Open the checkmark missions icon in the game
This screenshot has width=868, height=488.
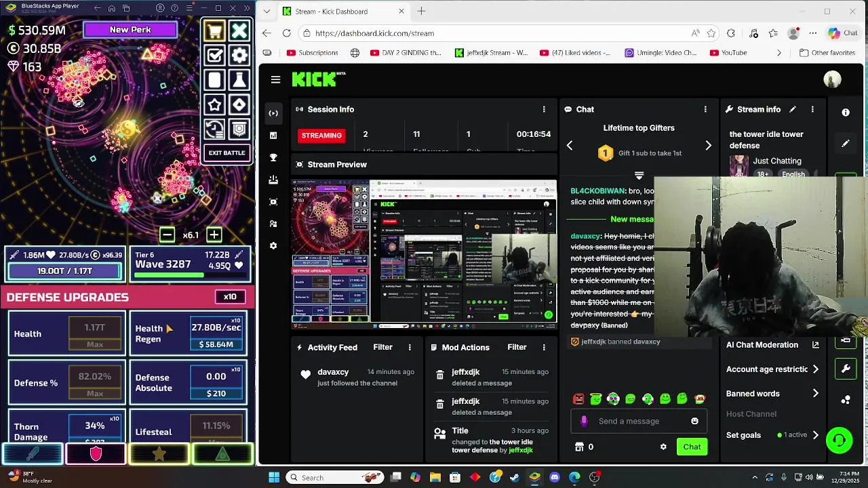tap(215, 56)
